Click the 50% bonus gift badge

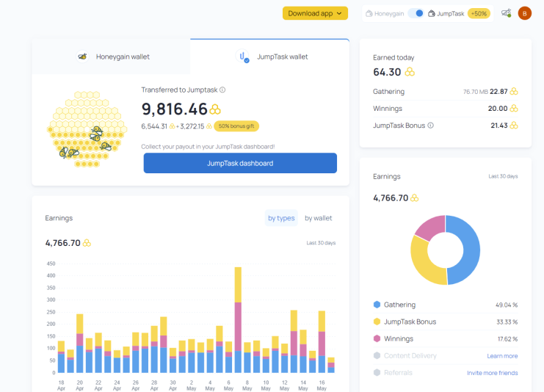(236, 126)
